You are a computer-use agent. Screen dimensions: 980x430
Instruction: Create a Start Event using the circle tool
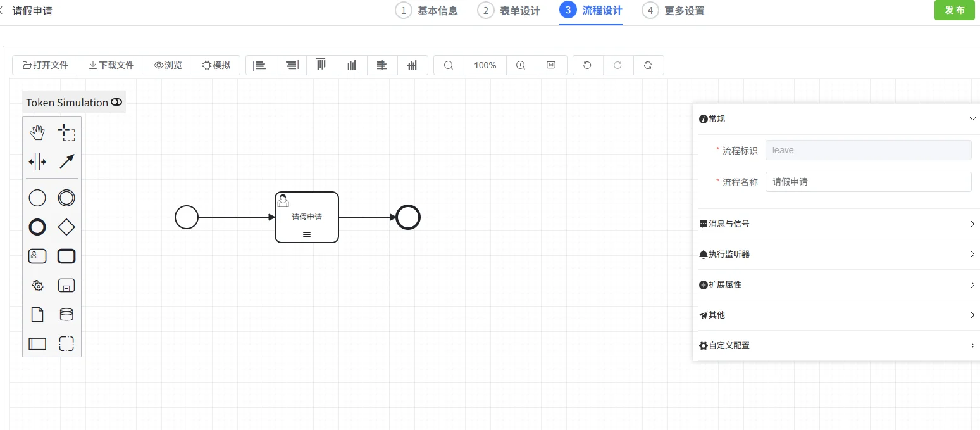click(x=37, y=198)
